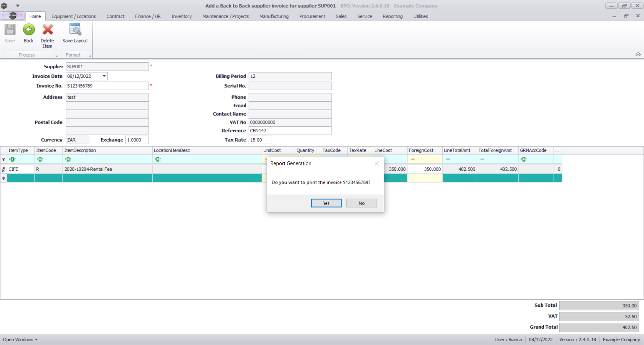The image size is (644, 345).
Task: Click the first Address line field
Action: point(107,97)
